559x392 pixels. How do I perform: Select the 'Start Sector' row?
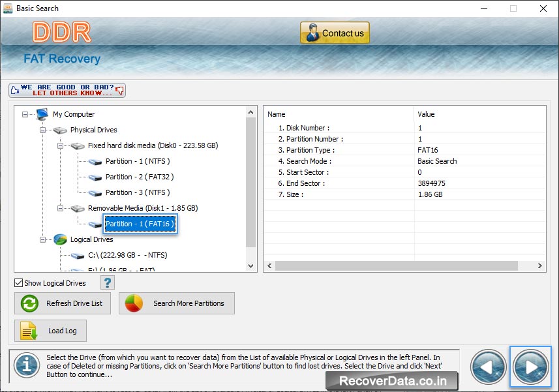coord(405,172)
